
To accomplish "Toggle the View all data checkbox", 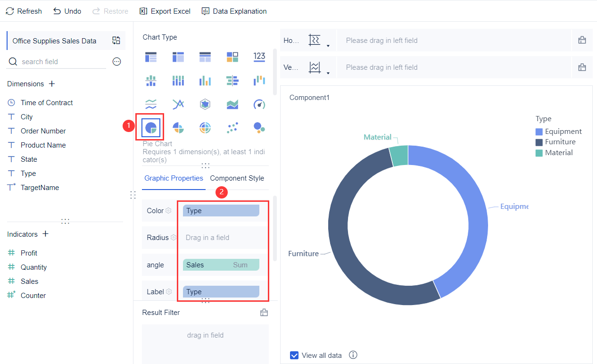I will point(295,355).
